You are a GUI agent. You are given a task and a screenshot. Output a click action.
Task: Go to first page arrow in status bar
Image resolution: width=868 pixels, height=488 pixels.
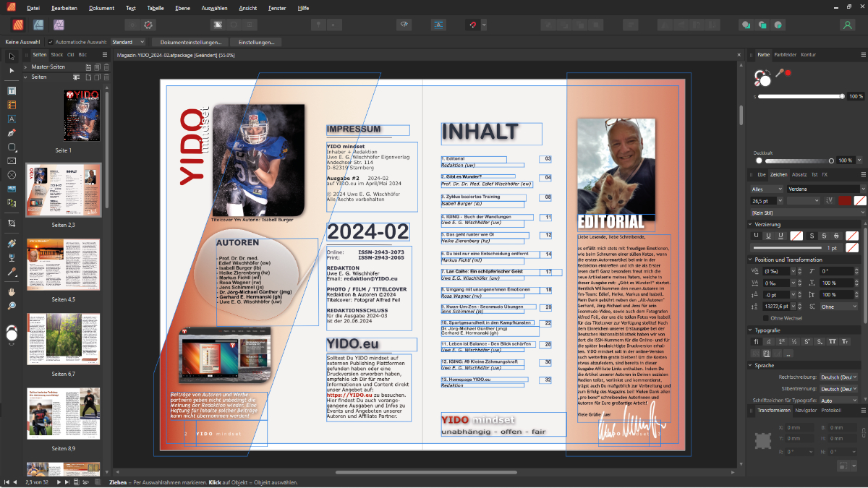point(6,481)
